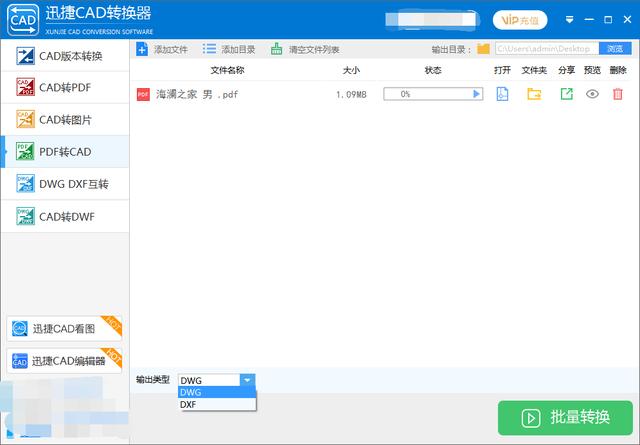Click the CAD转DWF teal icon
Viewport: 640px width, 445px height.
[25, 216]
